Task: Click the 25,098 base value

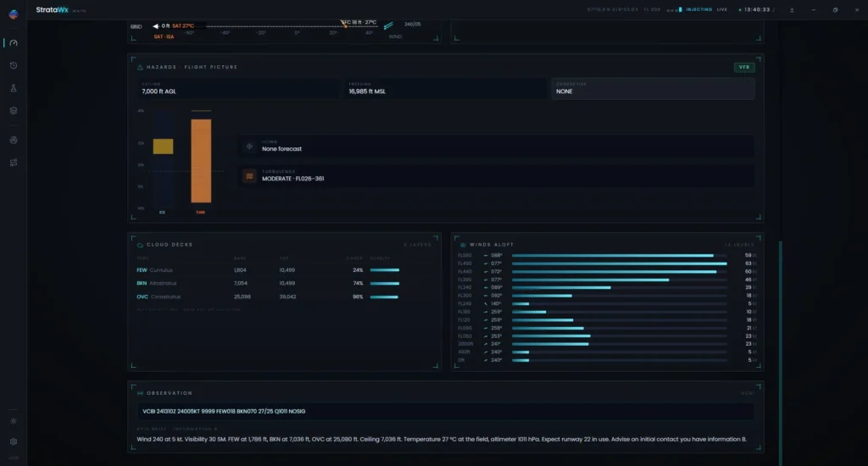Action: pos(242,297)
